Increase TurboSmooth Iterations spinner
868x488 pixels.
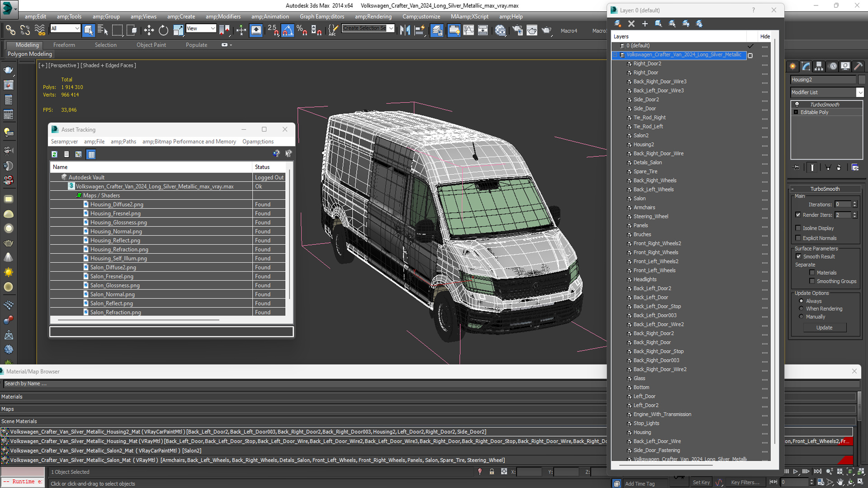click(x=854, y=203)
